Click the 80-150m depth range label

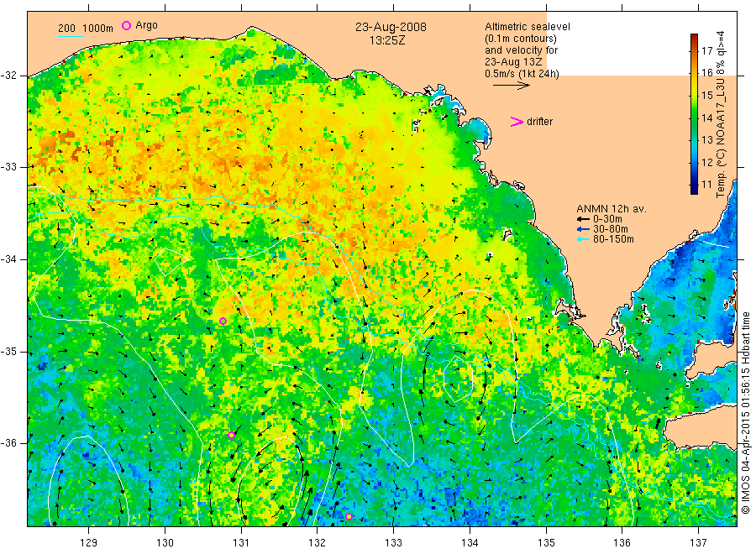pos(613,239)
